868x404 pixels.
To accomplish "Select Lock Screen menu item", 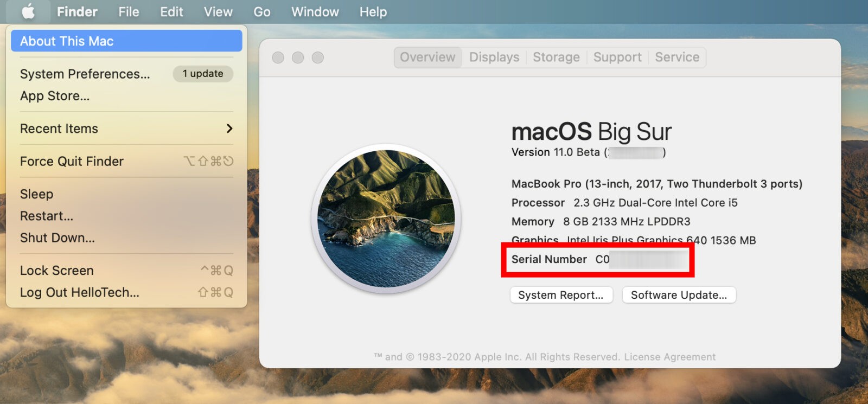I will coord(57,271).
